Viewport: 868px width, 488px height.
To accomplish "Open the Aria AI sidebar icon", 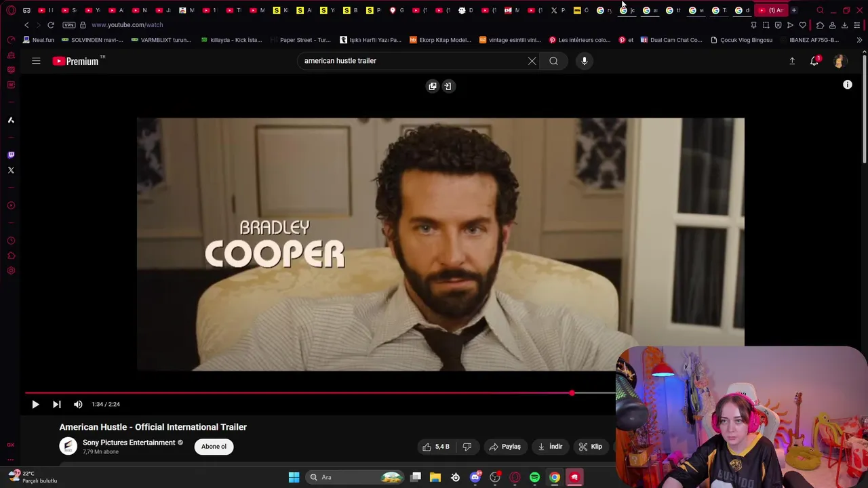I will click(x=11, y=120).
